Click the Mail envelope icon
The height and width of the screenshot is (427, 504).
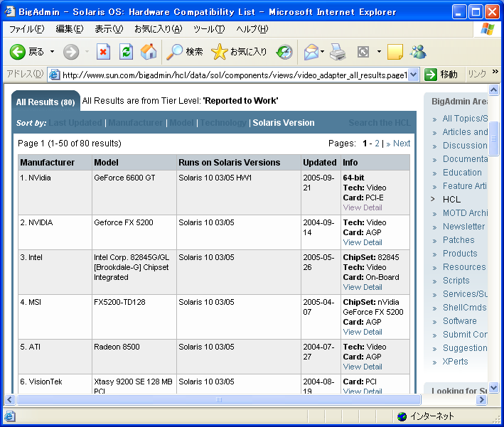coord(311,52)
